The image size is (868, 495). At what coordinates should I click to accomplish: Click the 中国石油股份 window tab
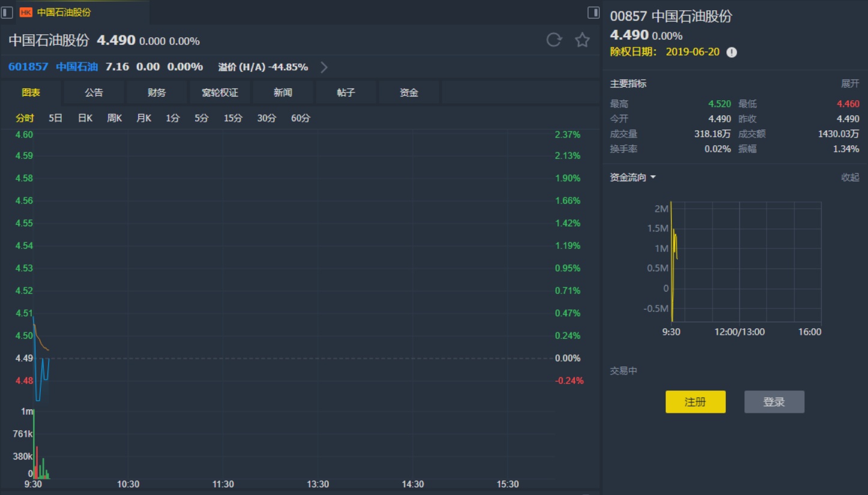click(x=64, y=12)
